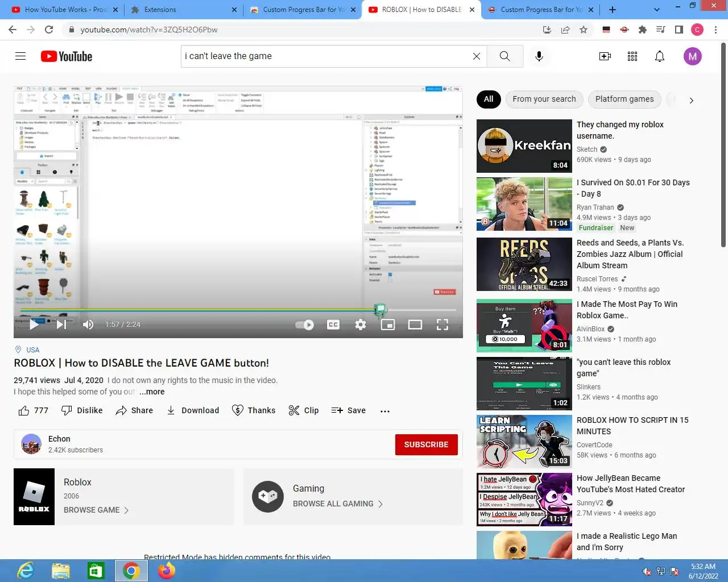Download the video
The width and height of the screenshot is (728, 582).
coord(192,410)
